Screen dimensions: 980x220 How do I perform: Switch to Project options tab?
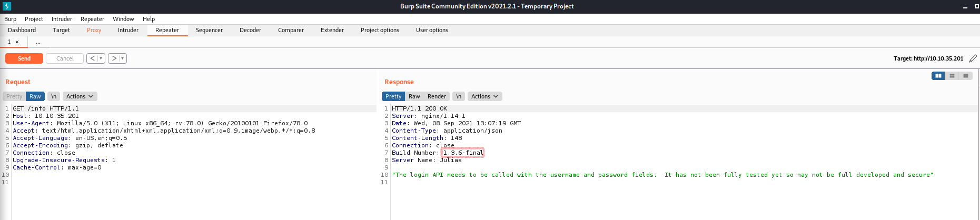380,30
